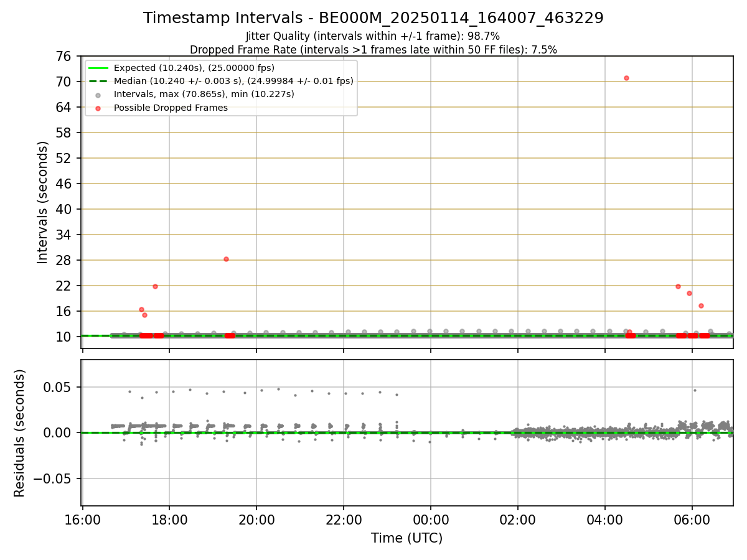This screenshot has height=560, width=747.
Task: Select legend entry 'Intervals, max (70.865s), min (10.227s)'
Action: pyautogui.click(x=204, y=95)
